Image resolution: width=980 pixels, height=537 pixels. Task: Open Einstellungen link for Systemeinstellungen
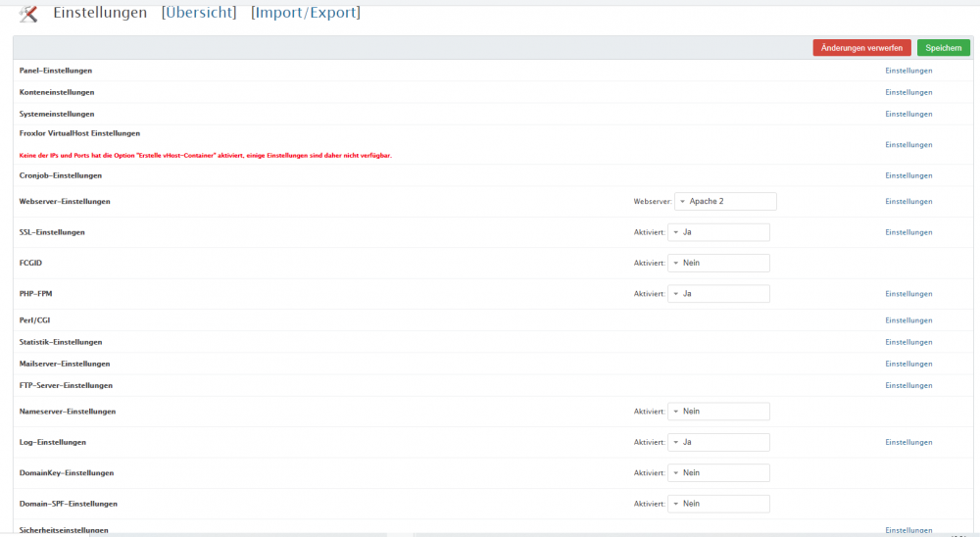(x=908, y=114)
